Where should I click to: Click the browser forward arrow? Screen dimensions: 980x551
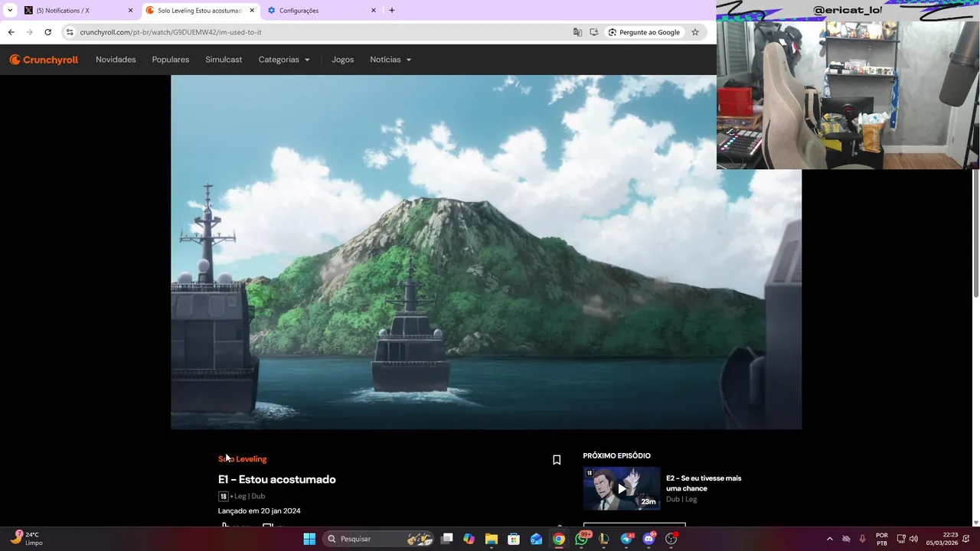(29, 32)
